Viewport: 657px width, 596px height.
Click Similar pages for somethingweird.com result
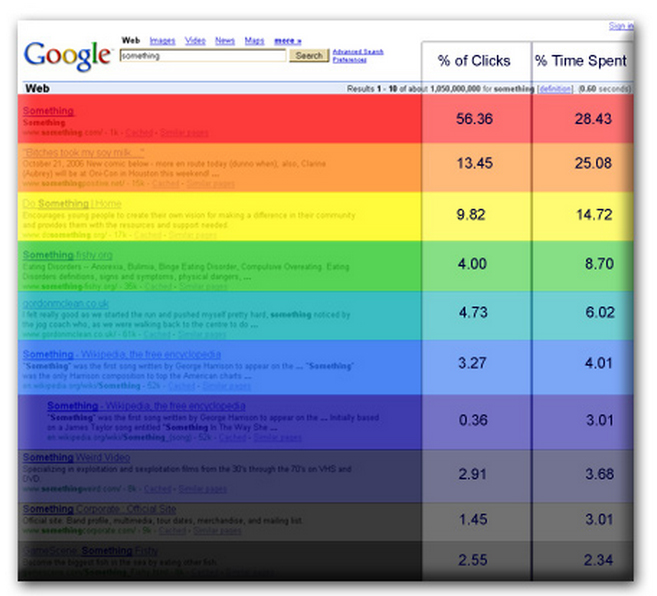[202, 489]
